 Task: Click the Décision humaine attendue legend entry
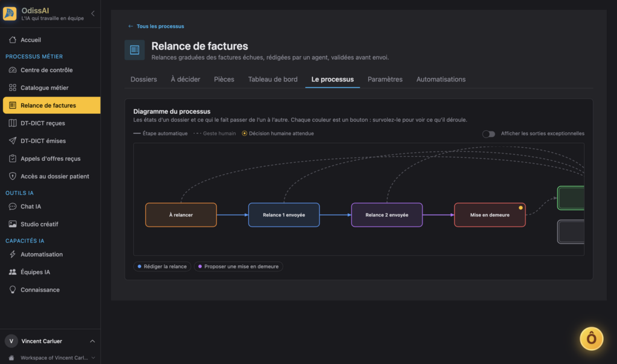point(278,133)
